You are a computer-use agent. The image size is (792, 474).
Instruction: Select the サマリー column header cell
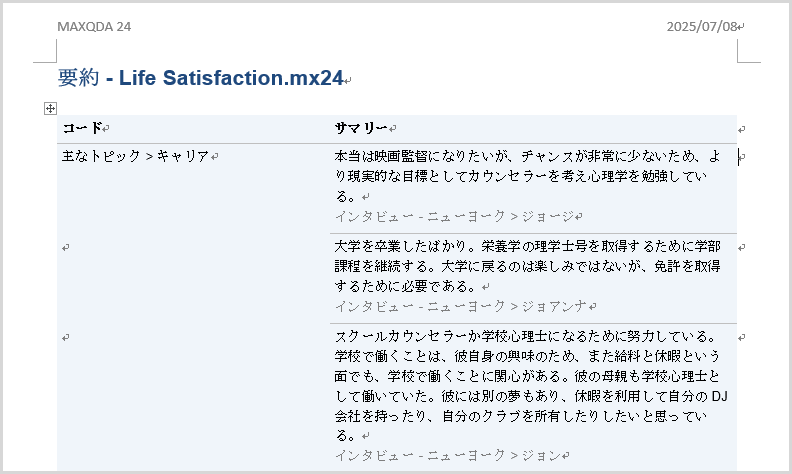click(533, 129)
